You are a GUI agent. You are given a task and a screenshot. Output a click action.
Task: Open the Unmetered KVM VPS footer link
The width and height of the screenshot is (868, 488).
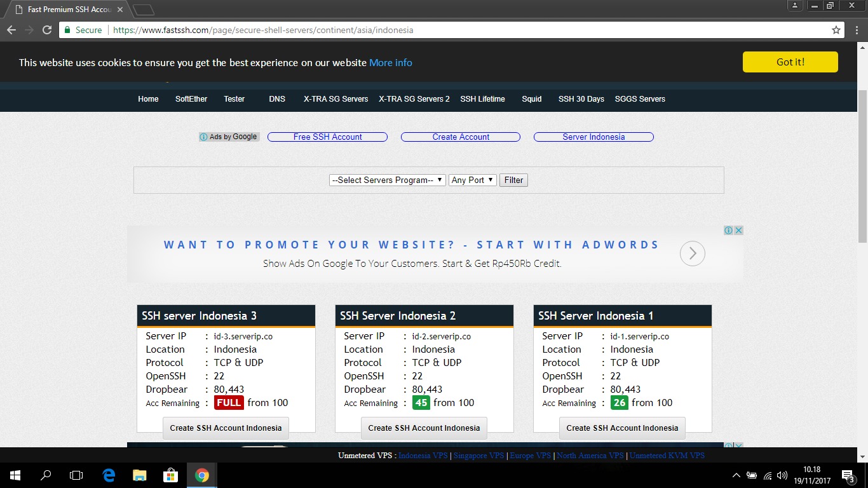click(667, 456)
